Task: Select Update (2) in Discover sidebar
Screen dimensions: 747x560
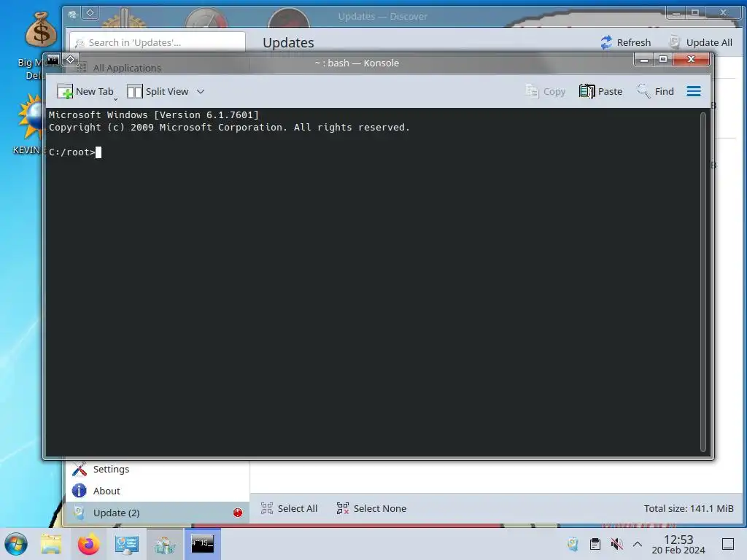Action: [158, 513]
